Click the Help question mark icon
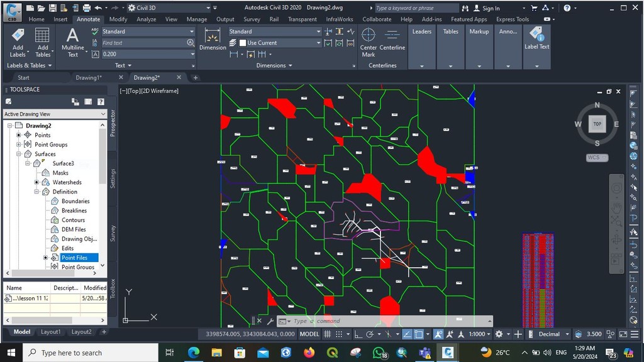The width and height of the screenshot is (644, 362). tap(567, 8)
